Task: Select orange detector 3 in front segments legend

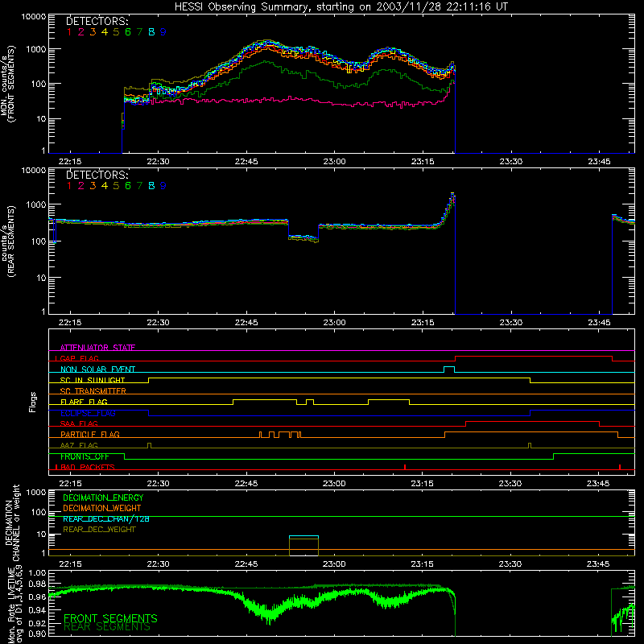Action: pos(93,32)
